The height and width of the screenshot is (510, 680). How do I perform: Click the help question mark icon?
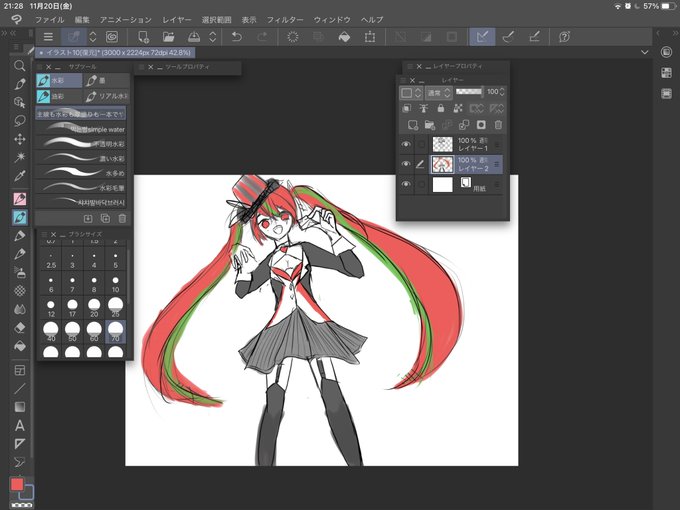coord(564,37)
